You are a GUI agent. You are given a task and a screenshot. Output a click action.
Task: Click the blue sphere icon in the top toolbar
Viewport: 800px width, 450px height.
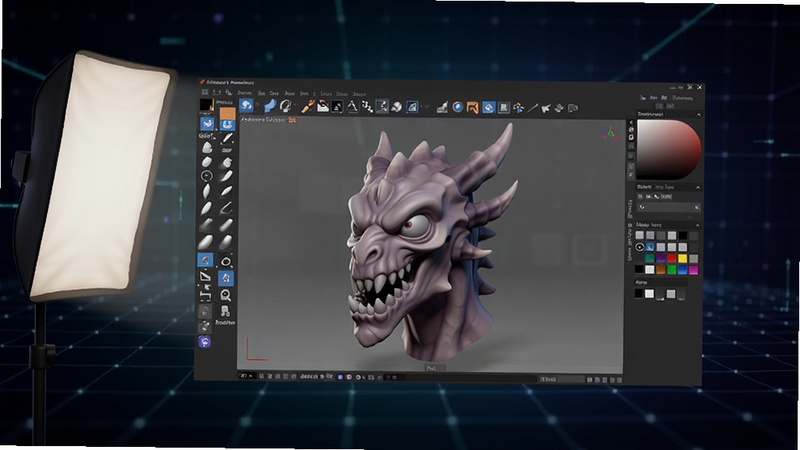click(458, 107)
